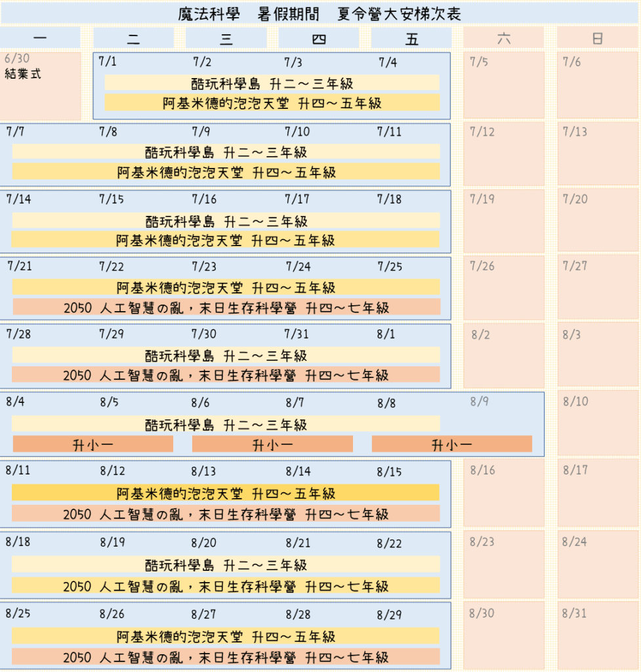Screen dimensions: 641x672
Task: Click 阿基米德的泡泡天堂 bar in the 7/7 week
Action: point(226,172)
